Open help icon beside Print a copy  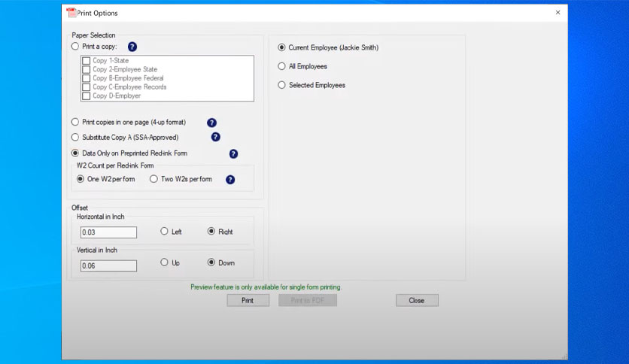point(132,47)
